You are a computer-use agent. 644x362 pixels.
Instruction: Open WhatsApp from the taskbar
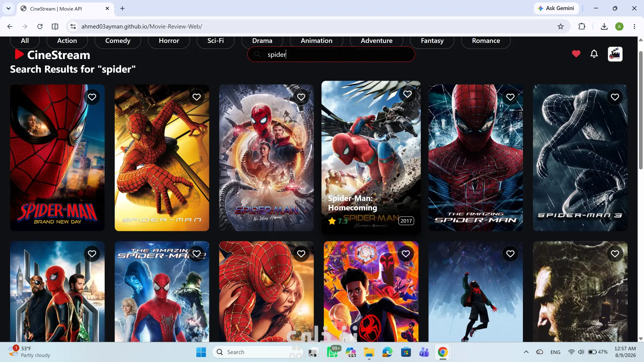click(x=332, y=352)
